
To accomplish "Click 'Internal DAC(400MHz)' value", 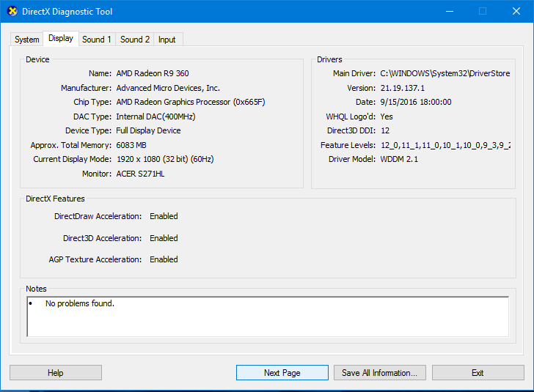I will coord(156,117).
